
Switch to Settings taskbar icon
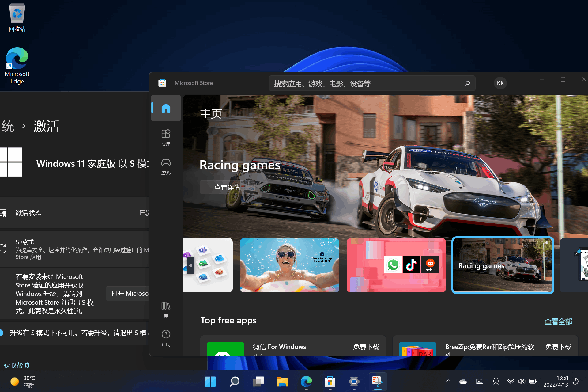[354, 382]
